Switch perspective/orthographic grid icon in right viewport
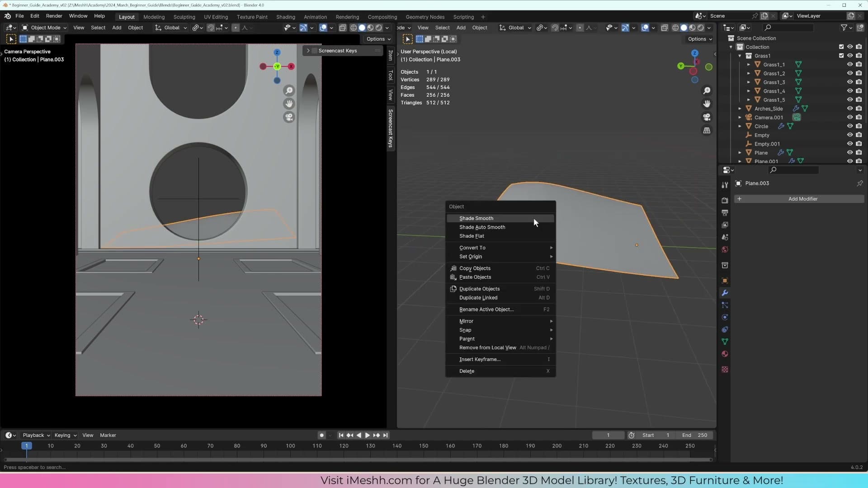The height and width of the screenshot is (488, 868). [707, 130]
